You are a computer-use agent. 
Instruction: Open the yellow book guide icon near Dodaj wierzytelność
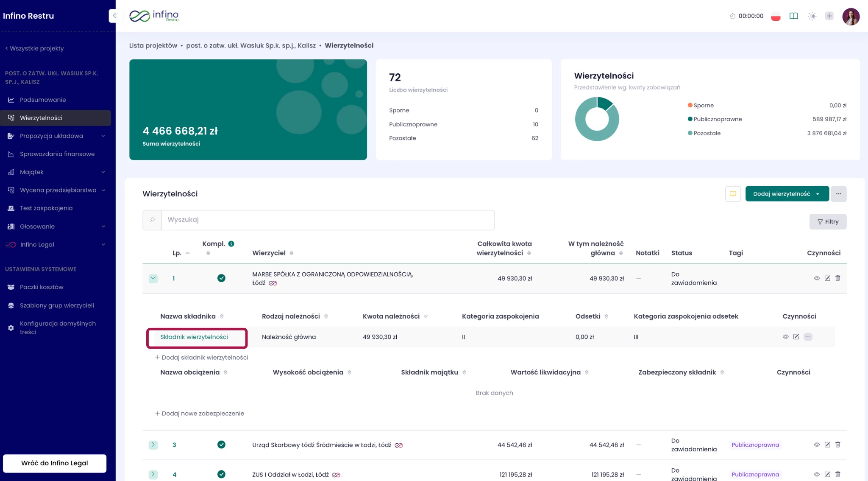point(733,194)
